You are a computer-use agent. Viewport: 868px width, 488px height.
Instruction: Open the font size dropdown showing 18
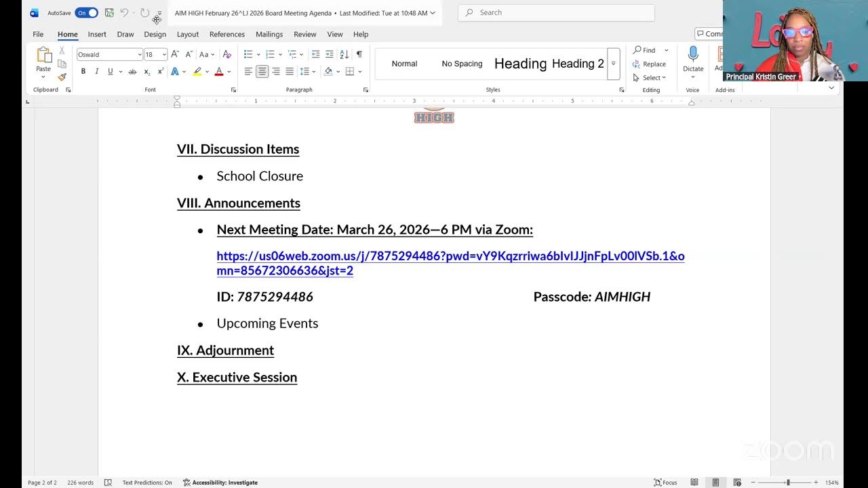click(164, 54)
